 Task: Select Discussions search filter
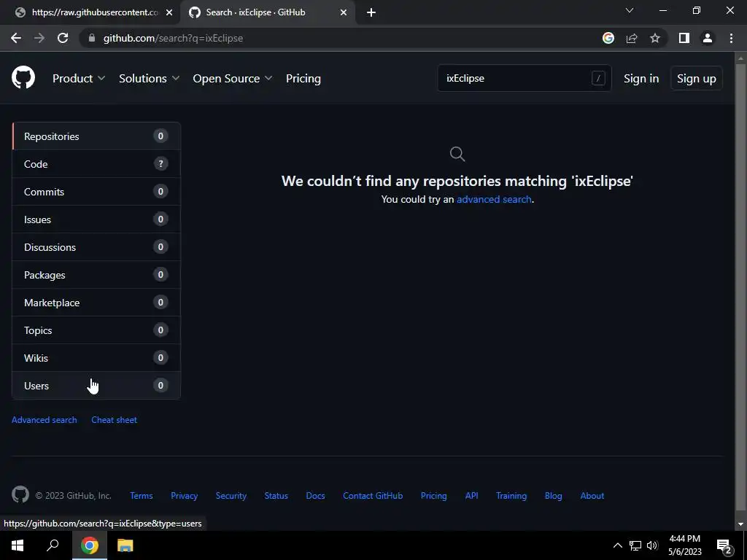[x=96, y=246]
